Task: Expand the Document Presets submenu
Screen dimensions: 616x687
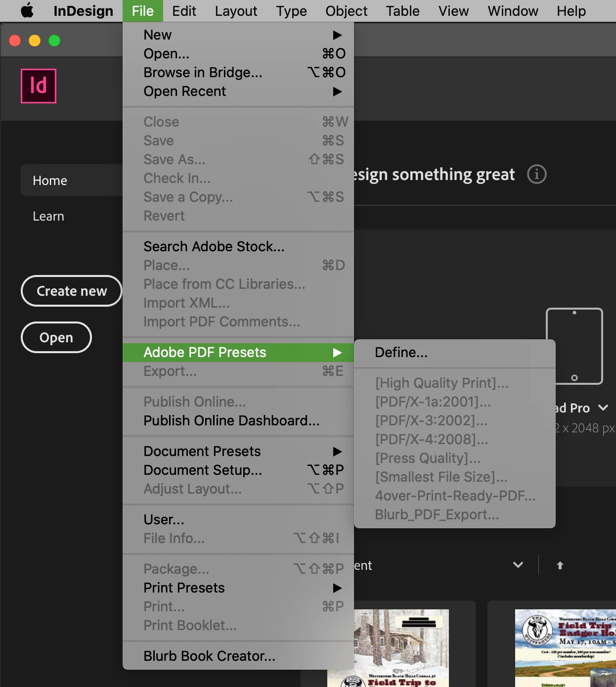Action: click(238, 451)
